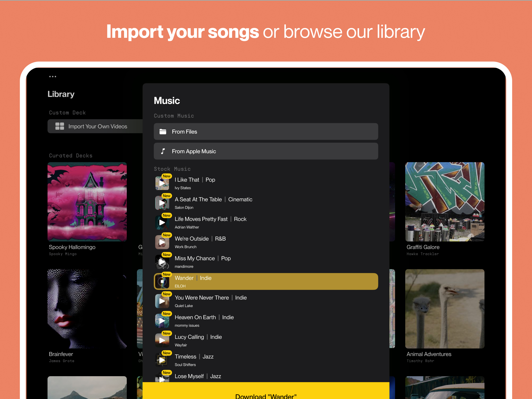This screenshot has height=399, width=532.
Task: Click the Cinematic genre label
Action: tap(240, 199)
